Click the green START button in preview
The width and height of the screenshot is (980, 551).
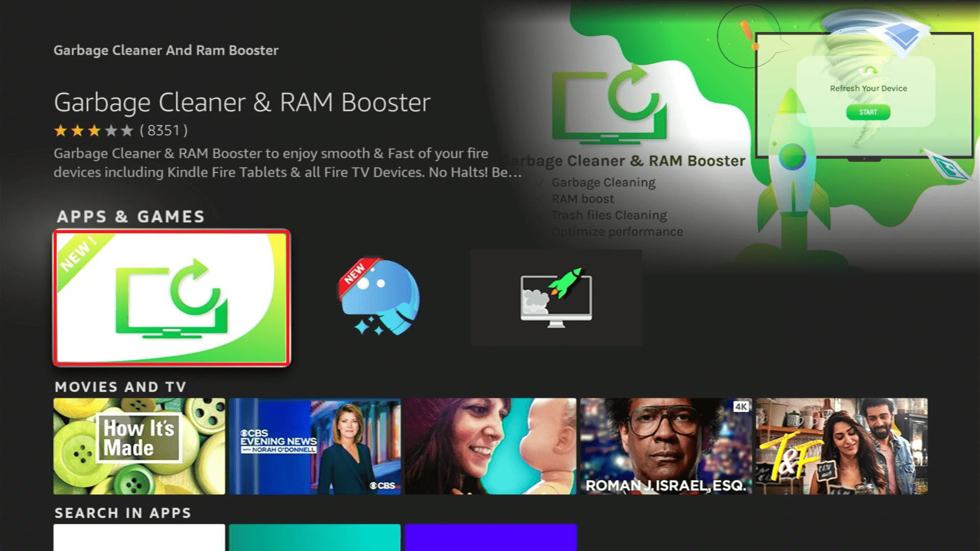pyautogui.click(x=868, y=112)
